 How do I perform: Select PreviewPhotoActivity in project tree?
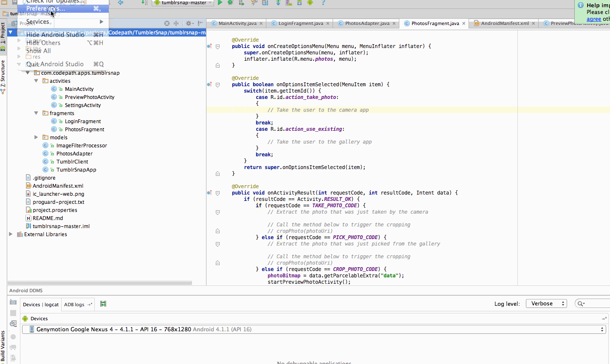click(x=90, y=97)
